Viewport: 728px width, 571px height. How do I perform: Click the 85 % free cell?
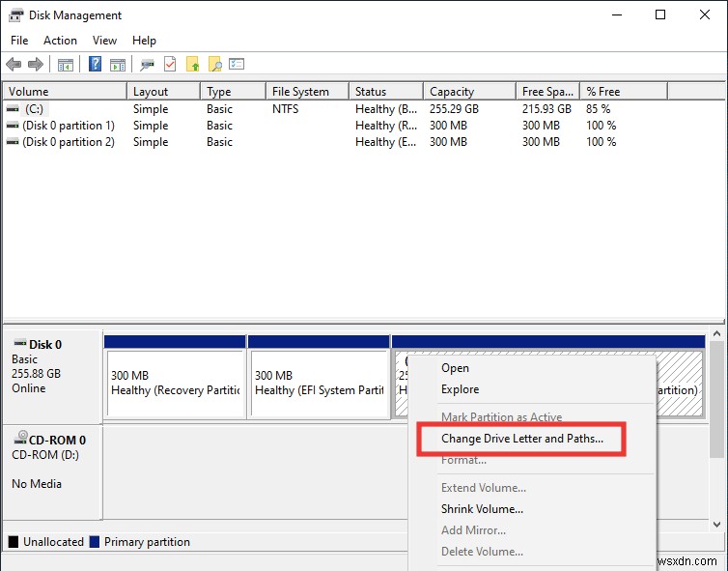click(598, 109)
